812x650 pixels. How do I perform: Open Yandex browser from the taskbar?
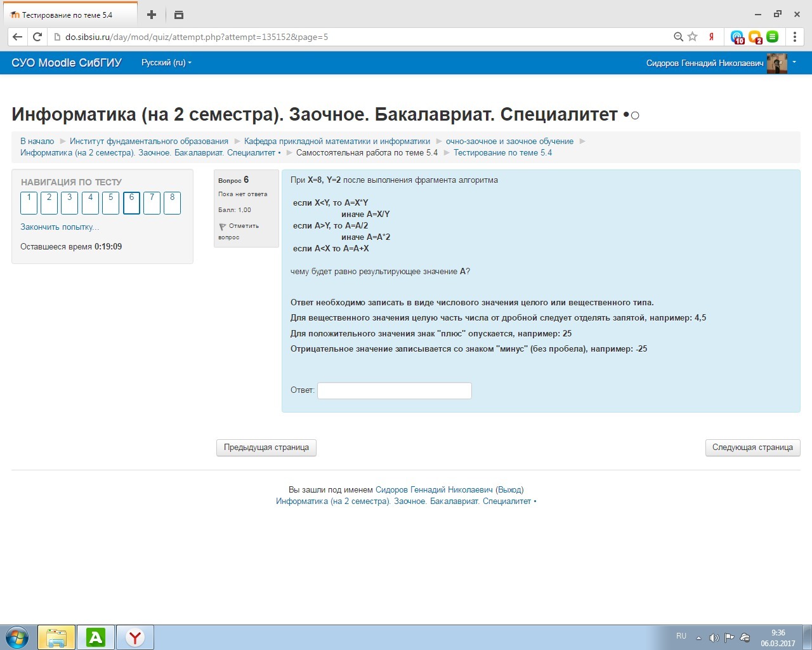coord(134,637)
